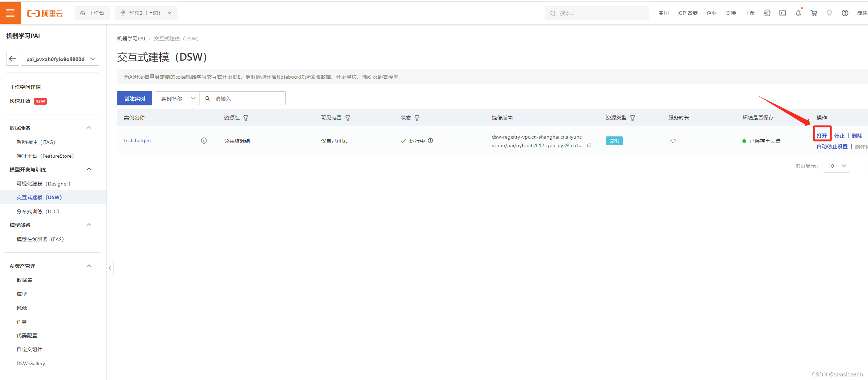Open 快速开始 in sidebar
This screenshot has width=868, height=380.
pyautogui.click(x=20, y=101)
